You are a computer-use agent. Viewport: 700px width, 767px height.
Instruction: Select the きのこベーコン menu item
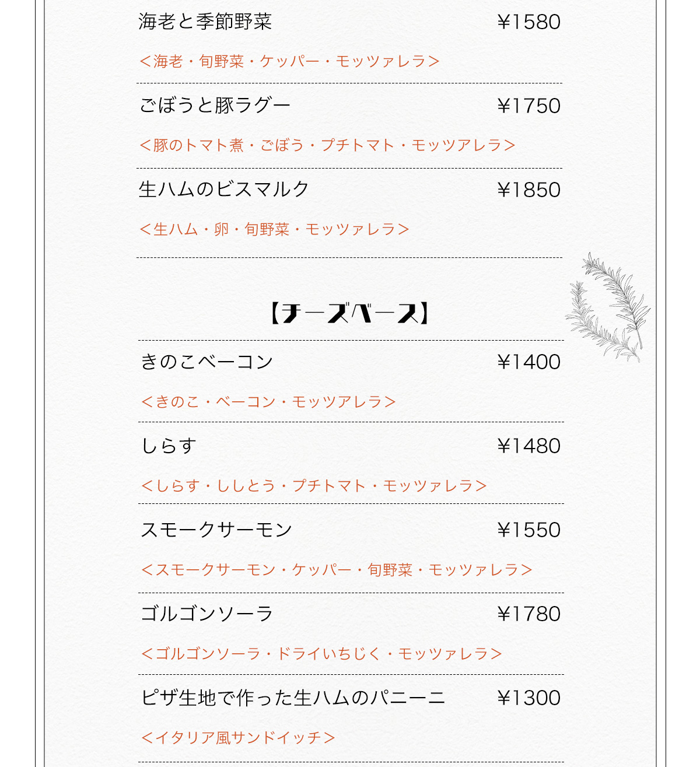click(207, 362)
